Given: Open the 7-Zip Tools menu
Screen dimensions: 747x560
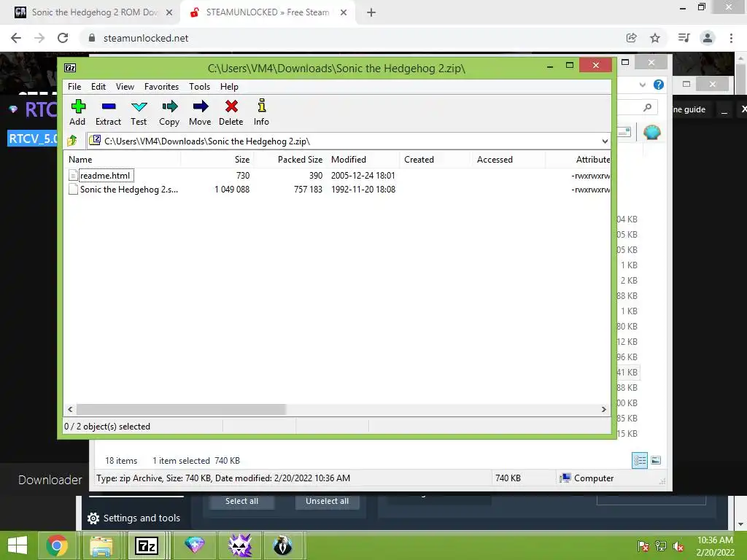Looking at the screenshot, I should pos(199,87).
